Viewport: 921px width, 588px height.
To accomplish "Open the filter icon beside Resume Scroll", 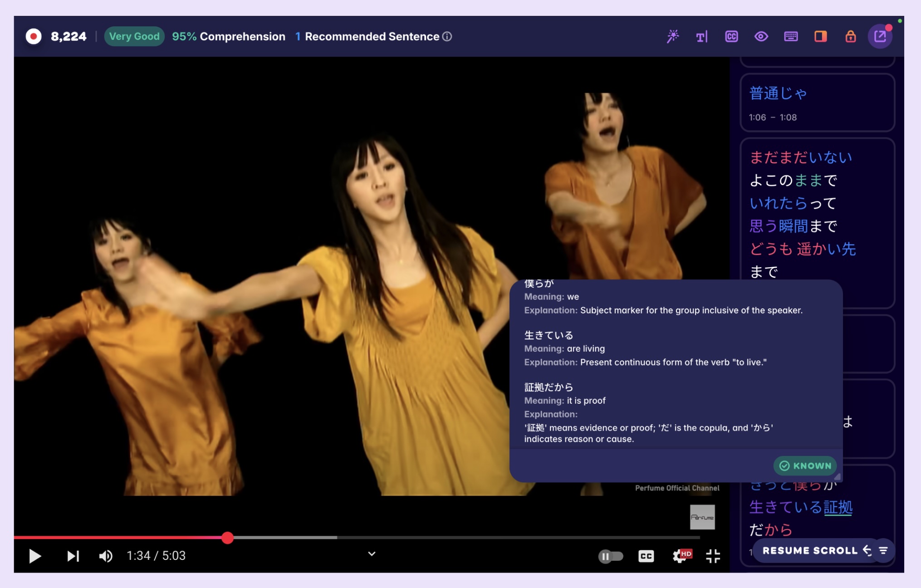I will click(882, 550).
